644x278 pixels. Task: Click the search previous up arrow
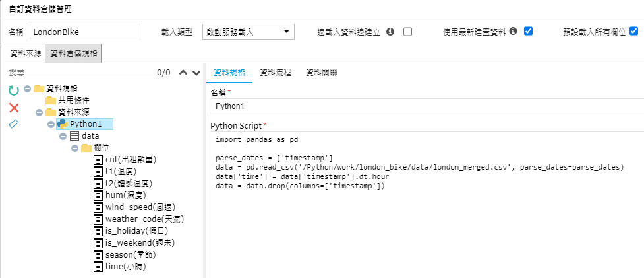click(x=183, y=73)
